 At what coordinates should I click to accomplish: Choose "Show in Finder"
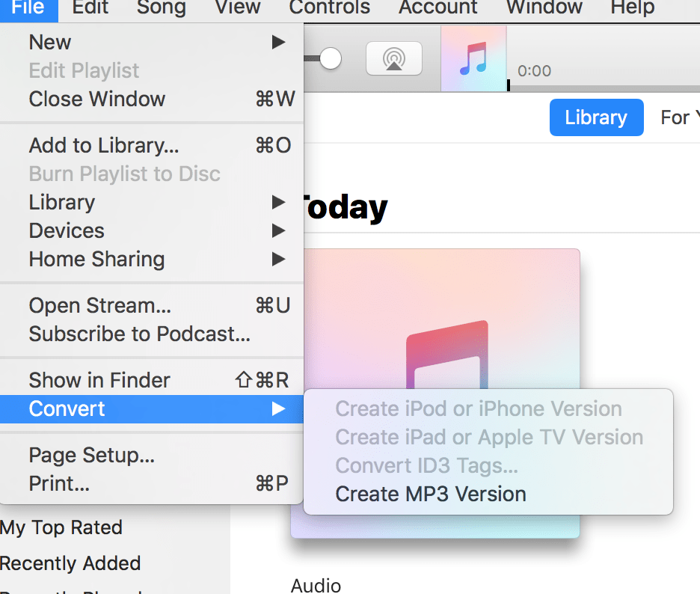[x=99, y=379]
